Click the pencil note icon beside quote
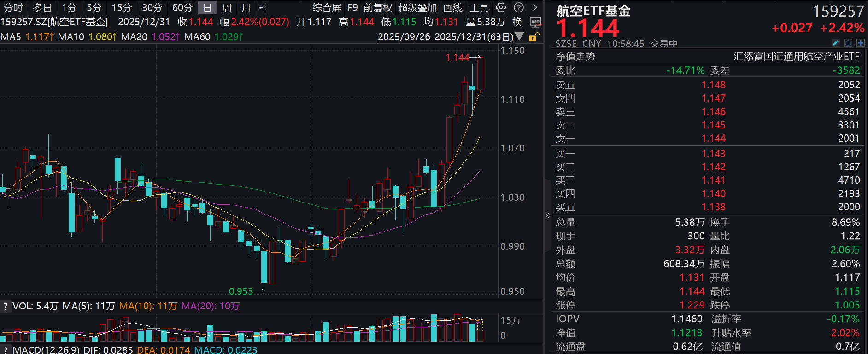 click(836, 43)
